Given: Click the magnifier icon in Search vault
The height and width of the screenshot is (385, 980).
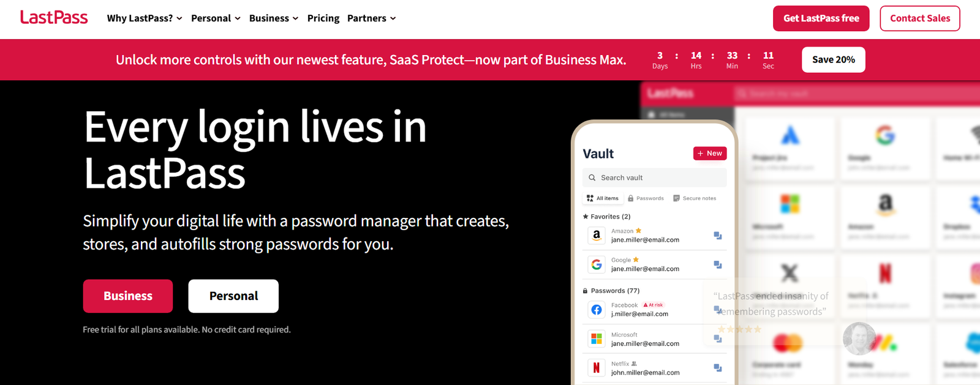Looking at the screenshot, I should tap(592, 178).
